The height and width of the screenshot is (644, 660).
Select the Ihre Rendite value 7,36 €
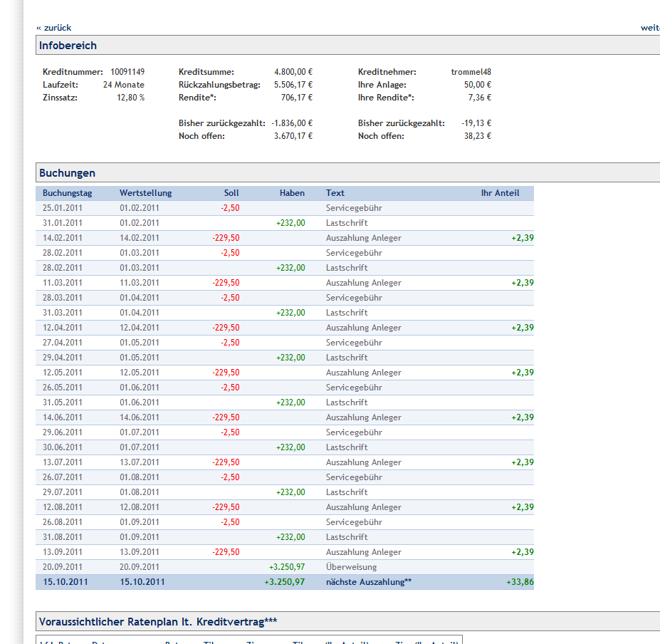480,98
